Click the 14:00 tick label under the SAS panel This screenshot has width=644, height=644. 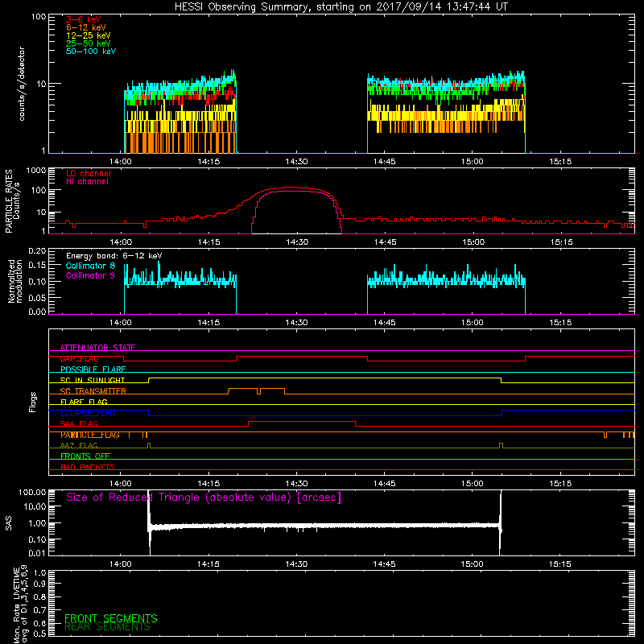coord(120,564)
